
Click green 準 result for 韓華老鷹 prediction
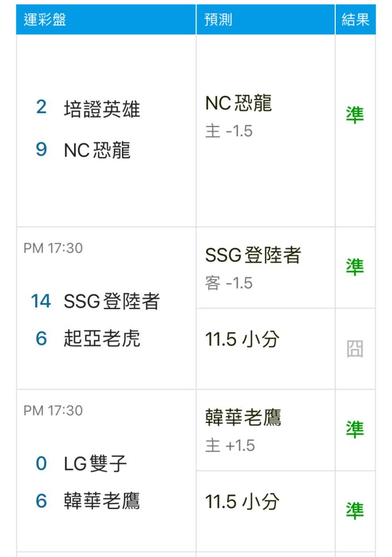coord(355,429)
